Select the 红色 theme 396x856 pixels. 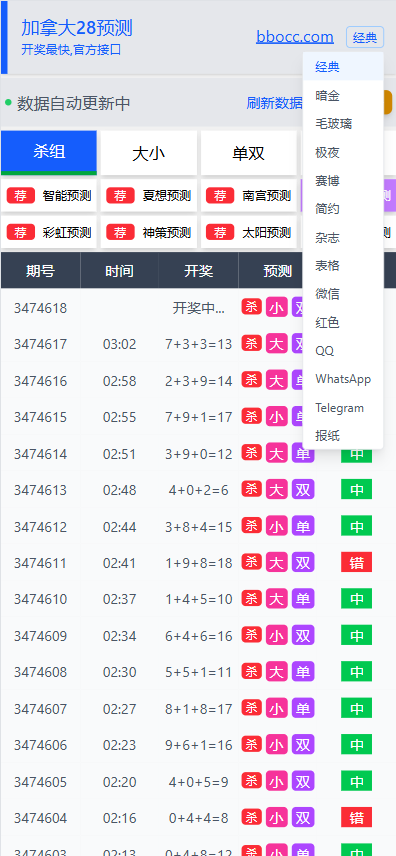[343, 323]
